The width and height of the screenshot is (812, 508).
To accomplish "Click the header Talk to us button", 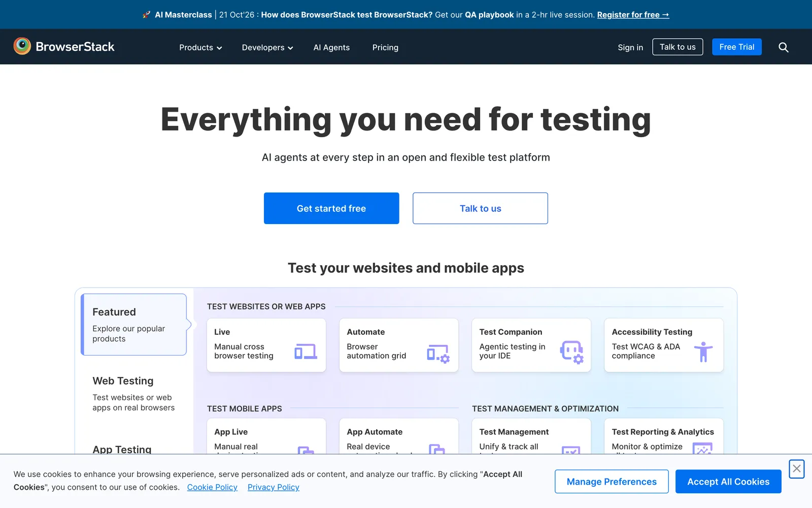I will point(678,47).
